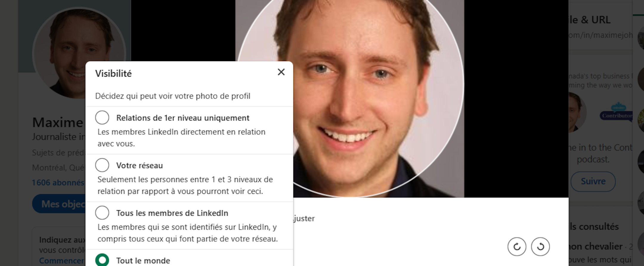Click the Mes objectifs button

59,204
